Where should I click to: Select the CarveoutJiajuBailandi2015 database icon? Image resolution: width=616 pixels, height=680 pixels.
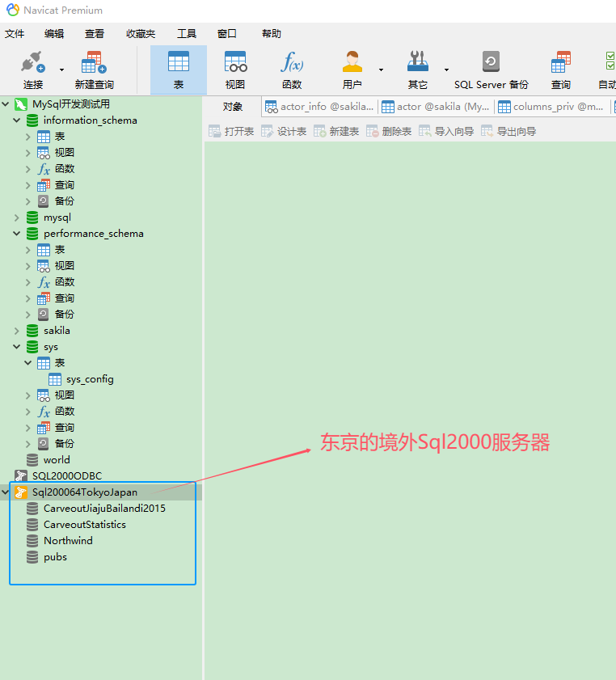[32, 509]
